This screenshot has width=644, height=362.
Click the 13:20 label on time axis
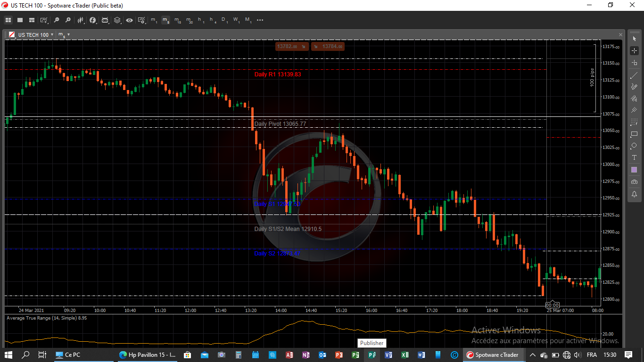pos(251,311)
